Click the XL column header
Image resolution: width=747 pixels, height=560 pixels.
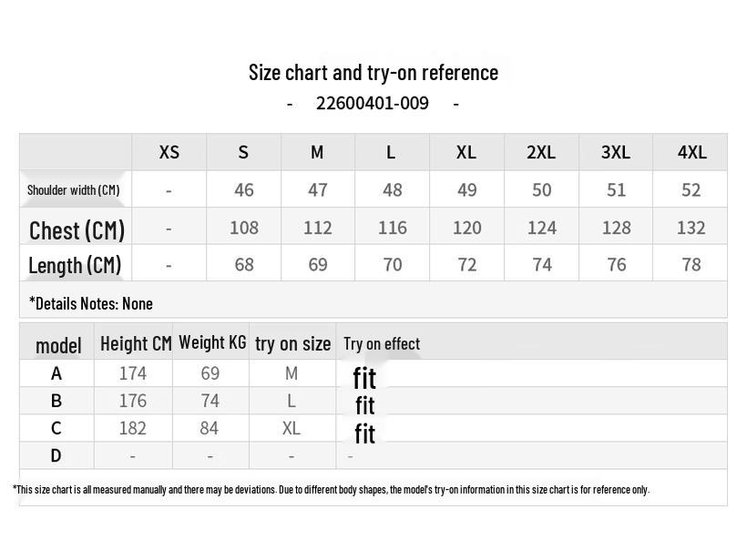pyautogui.click(x=466, y=152)
